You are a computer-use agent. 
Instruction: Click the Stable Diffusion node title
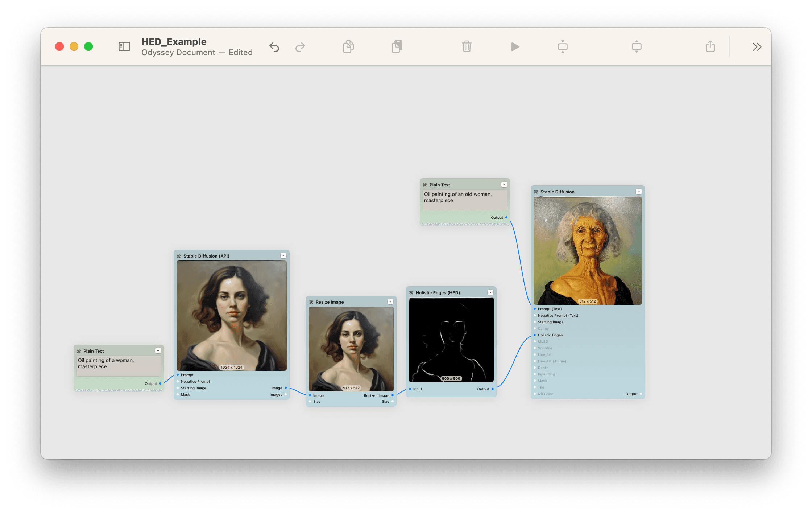(557, 192)
